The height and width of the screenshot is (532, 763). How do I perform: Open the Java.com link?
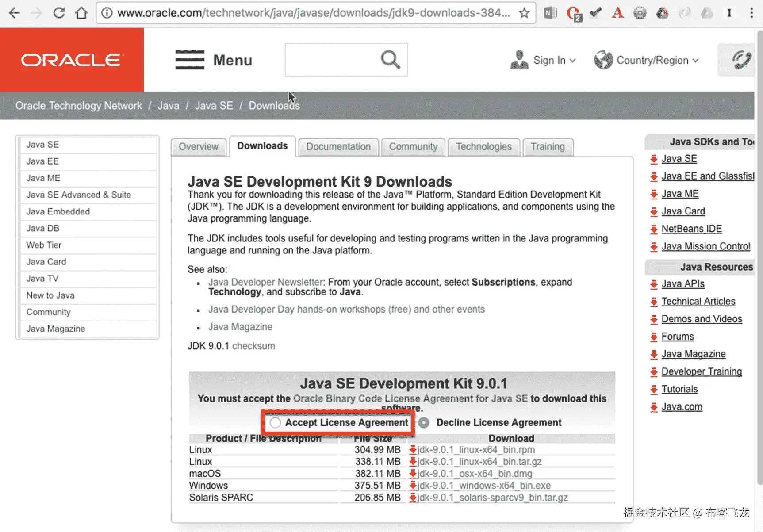682,407
